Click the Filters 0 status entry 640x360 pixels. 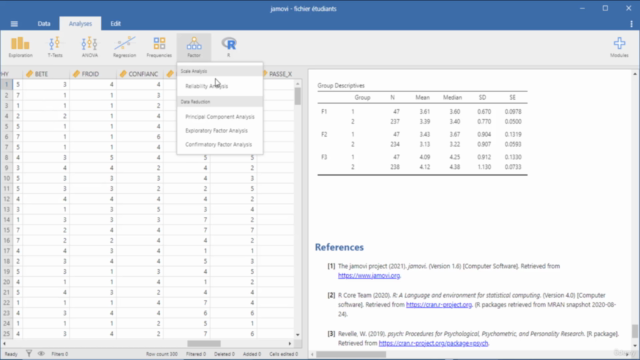pyautogui.click(x=60, y=354)
